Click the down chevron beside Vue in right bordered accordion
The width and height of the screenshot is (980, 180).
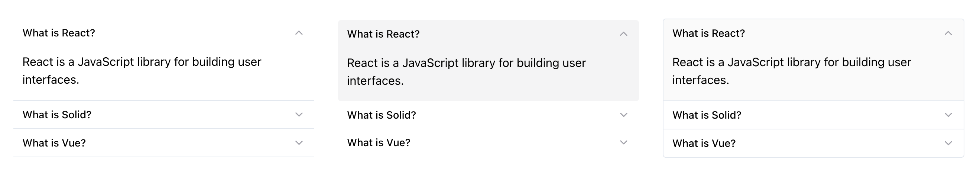pyautogui.click(x=948, y=143)
